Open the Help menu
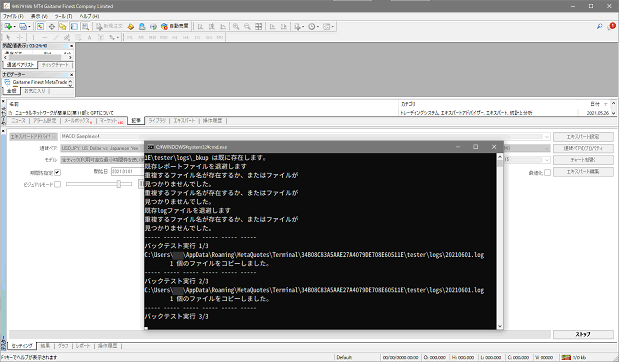619x362 pixels. tap(89, 16)
